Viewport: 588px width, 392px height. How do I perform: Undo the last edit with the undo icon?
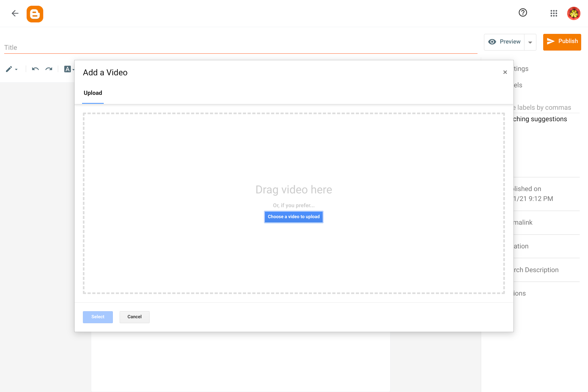(x=35, y=69)
